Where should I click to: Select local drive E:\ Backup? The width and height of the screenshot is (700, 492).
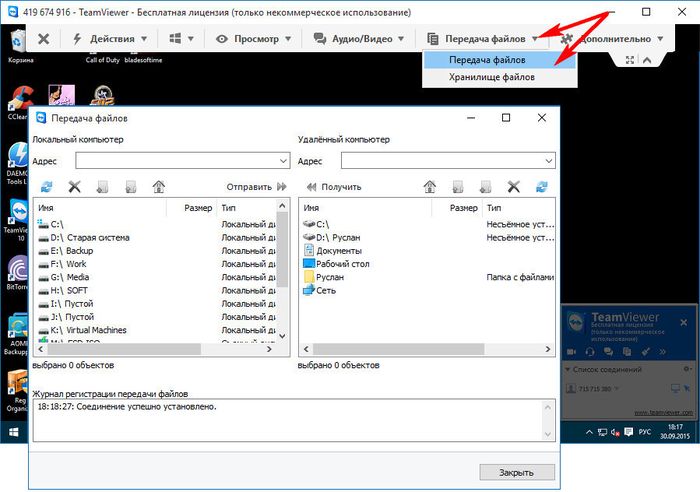click(66, 250)
